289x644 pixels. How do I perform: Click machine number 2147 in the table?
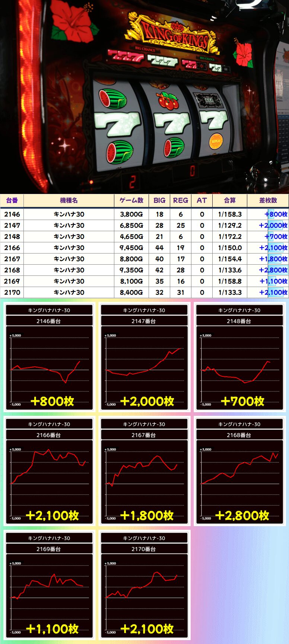(x=12, y=225)
